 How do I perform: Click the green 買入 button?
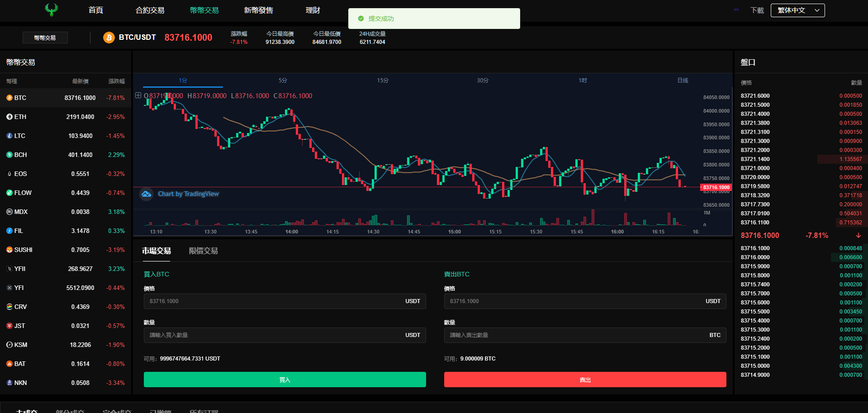(285, 380)
